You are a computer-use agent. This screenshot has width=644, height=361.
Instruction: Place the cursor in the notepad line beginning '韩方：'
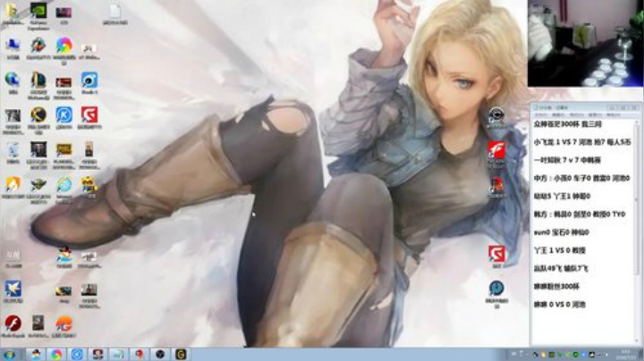tap(580, 214)
